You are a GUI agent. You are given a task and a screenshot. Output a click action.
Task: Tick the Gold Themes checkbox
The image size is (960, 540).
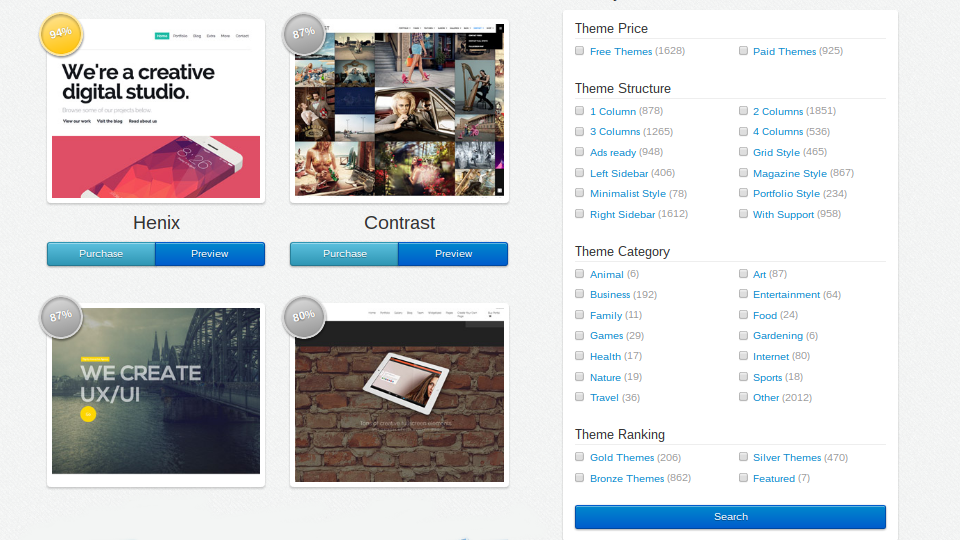579,457
